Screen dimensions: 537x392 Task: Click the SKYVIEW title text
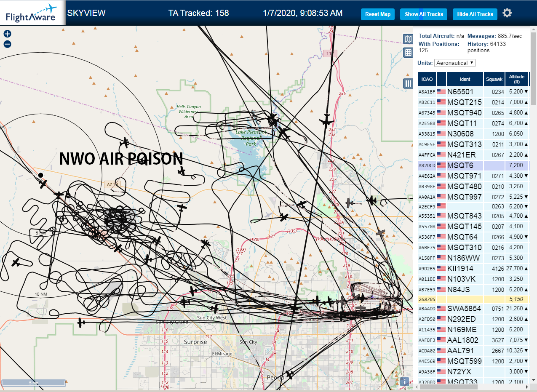86,13
